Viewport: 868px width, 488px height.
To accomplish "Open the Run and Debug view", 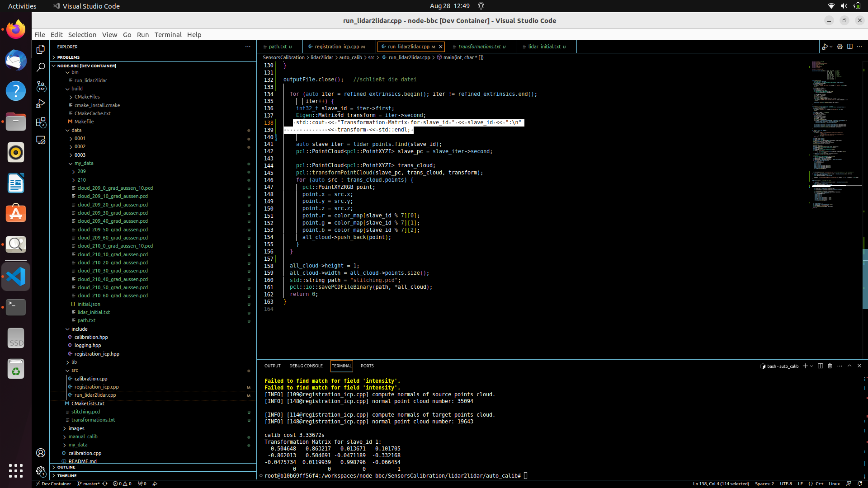I will click(x=41, y=103).
